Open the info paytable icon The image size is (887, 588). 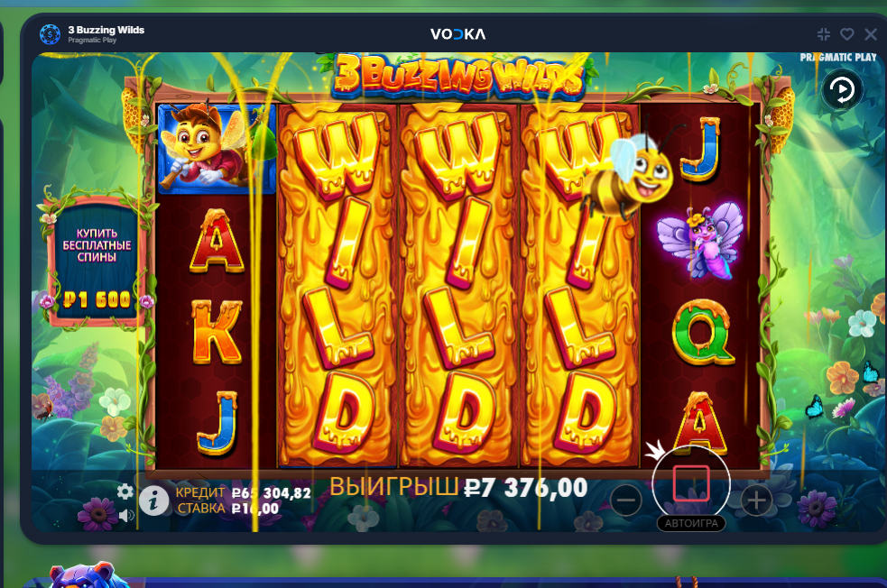point(154,501)
